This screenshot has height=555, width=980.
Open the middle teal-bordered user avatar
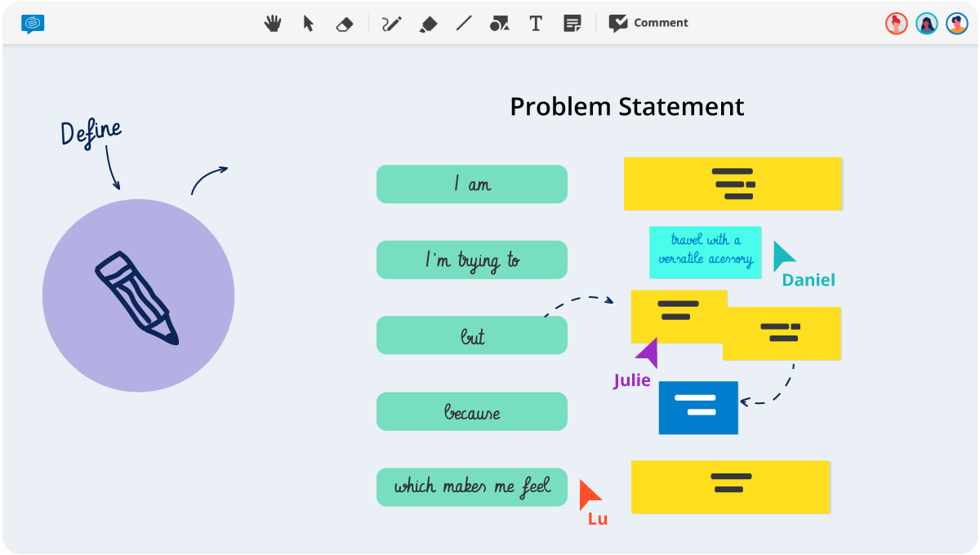tap(926, 24)
